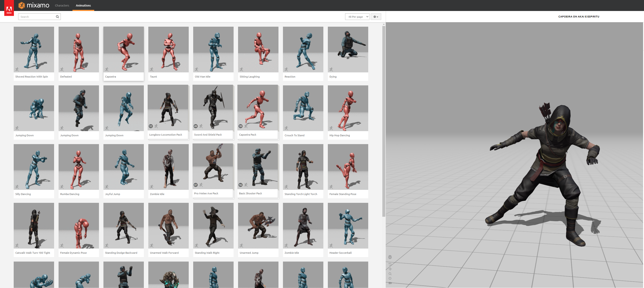Click the zoom magnifier icon in viewer

click(390, 274)
